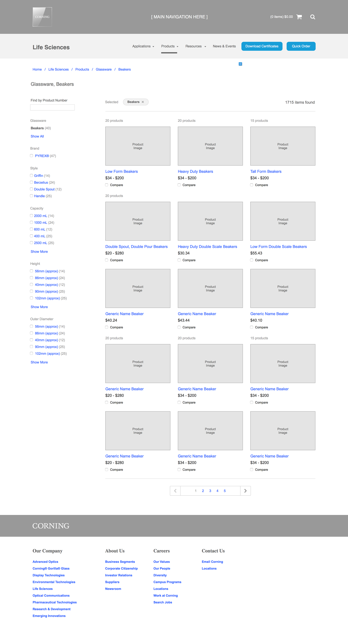Click the small blue list icon

[240, 64]
